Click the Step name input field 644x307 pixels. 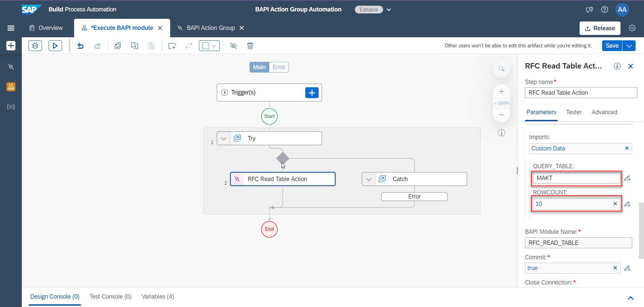coord(581,93)
